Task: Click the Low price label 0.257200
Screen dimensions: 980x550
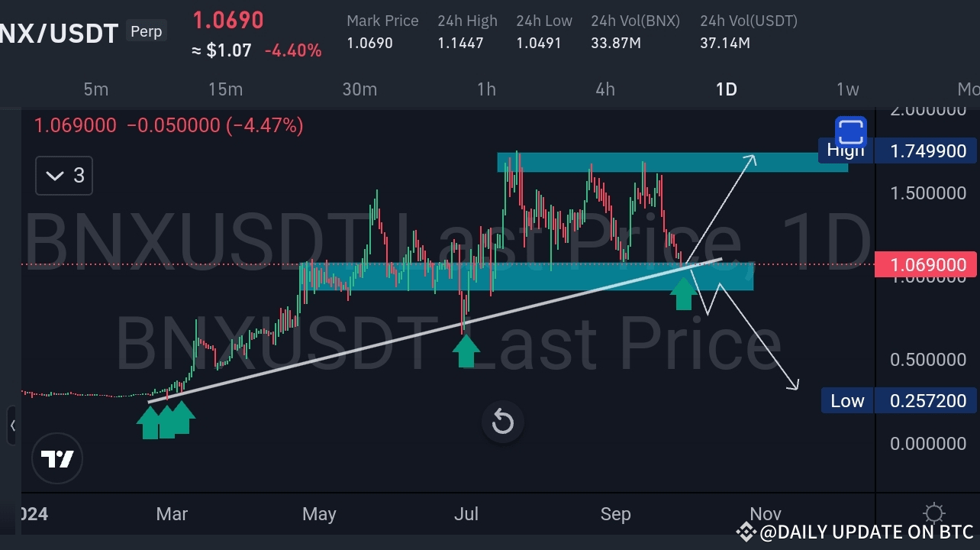Action: 926,400
